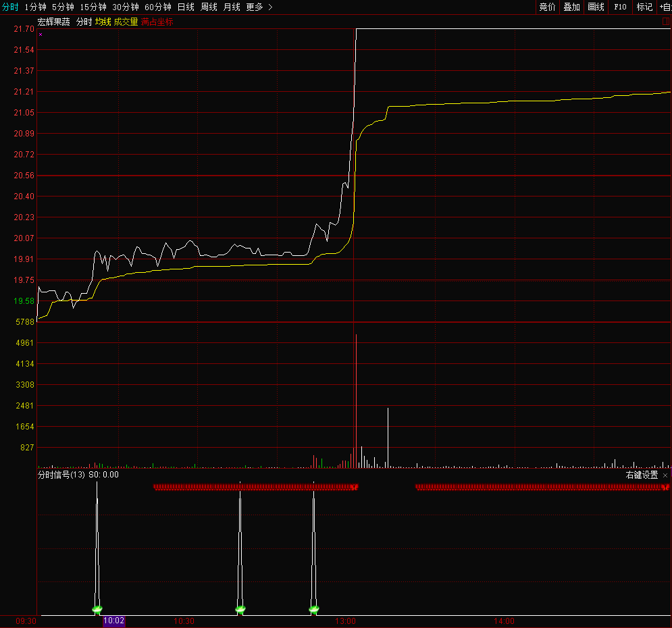This screenshot has width=672, height=628.
Task: Add stock to 自选 watchlist
Action: [x=665, y=7]
